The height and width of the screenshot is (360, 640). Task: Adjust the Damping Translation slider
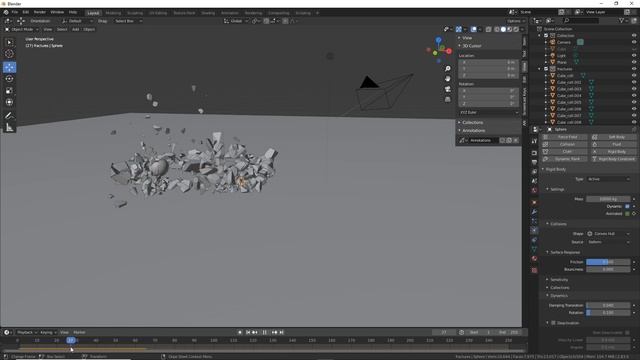[608, 305]
